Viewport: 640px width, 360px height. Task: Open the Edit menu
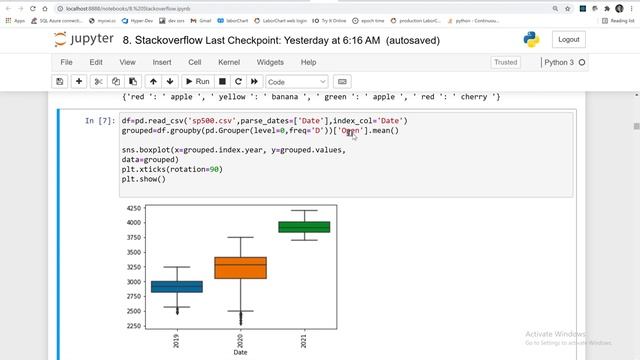[x=96, y=62]
